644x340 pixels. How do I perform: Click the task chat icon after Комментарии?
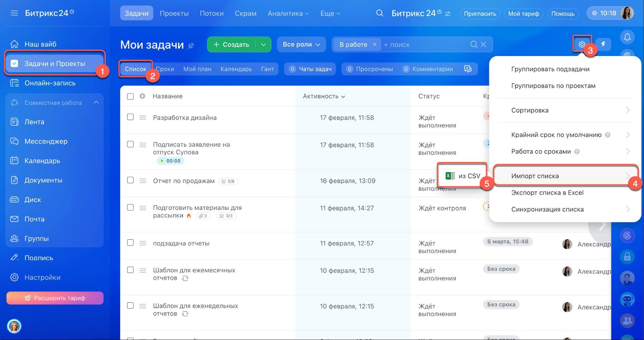(x=468, y=69)
